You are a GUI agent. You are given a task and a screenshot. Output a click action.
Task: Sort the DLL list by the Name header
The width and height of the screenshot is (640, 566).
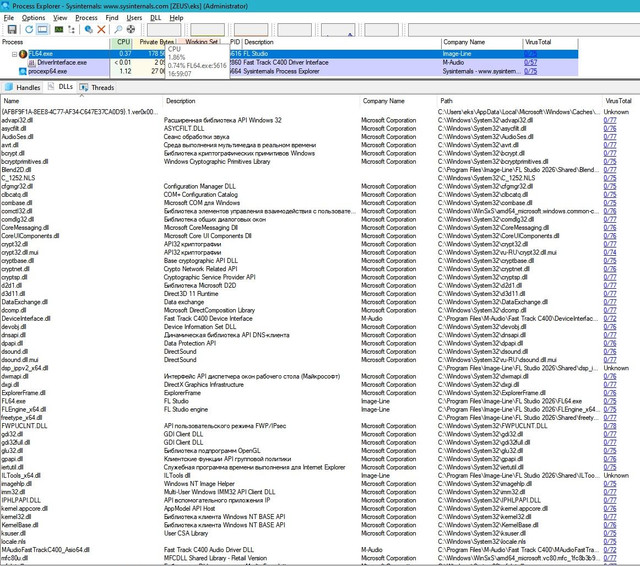pyautogui.click(x=82, y=101)
